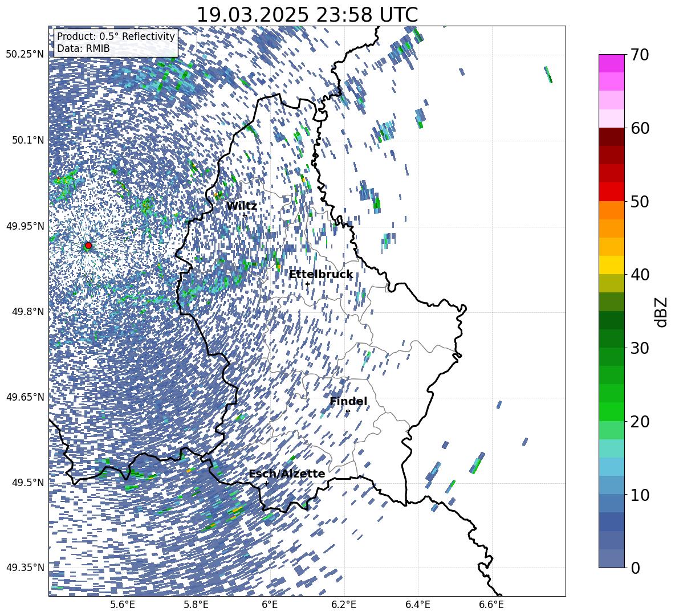Click the light blue swatch near 15 dBZ
675x616 pixels.
click(611, 467)
